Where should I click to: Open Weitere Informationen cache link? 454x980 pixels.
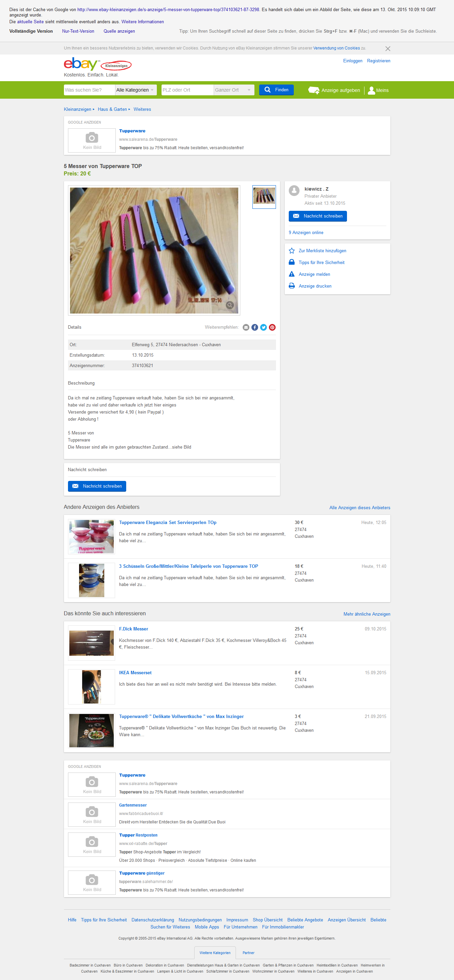click(143, 22)
